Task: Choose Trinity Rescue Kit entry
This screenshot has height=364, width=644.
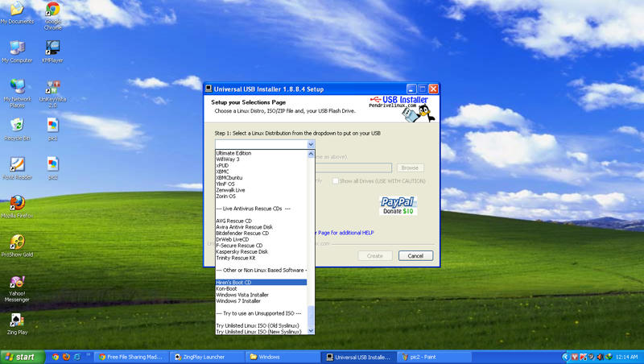Action: coord(261,258)
